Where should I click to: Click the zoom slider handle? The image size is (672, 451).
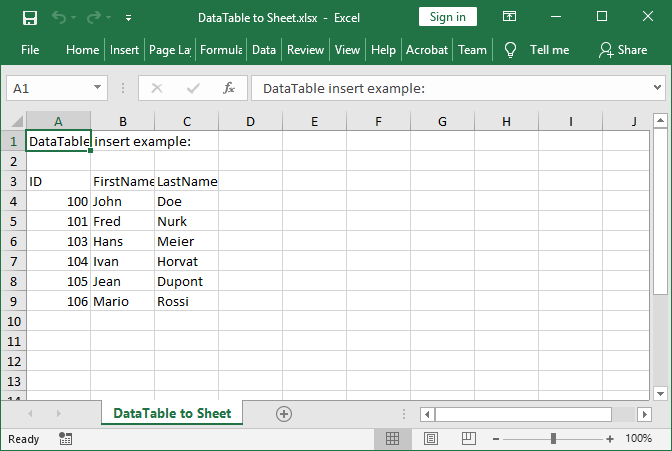pyautogui.click(x=553, y=439)
